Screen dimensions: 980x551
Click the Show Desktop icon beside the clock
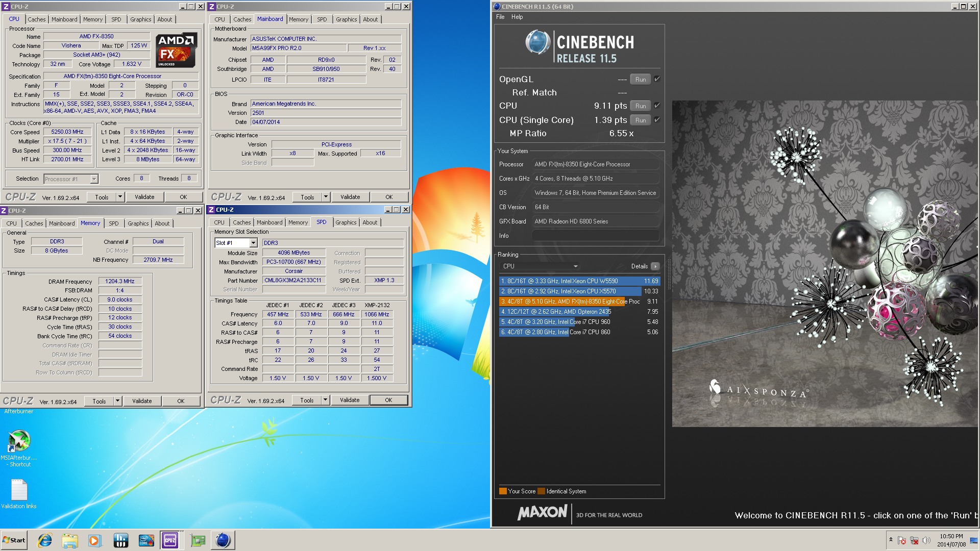coord(974,540)
